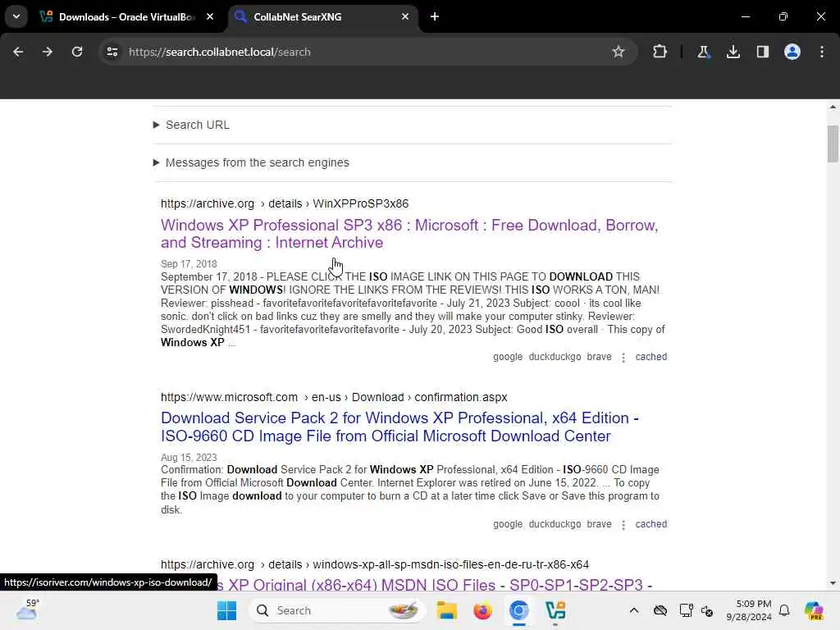Open Copilot preview icon in taskbar
Screen dimensions: 840x630
(814, 610)
